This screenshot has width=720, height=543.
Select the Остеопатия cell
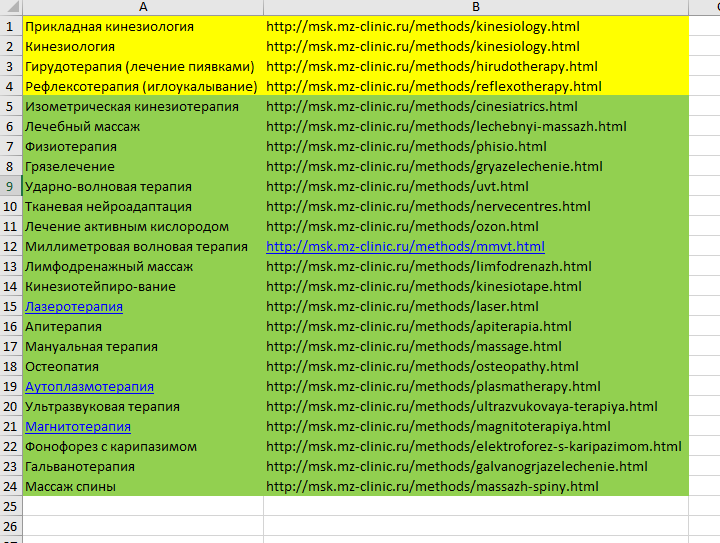[62, 367]
